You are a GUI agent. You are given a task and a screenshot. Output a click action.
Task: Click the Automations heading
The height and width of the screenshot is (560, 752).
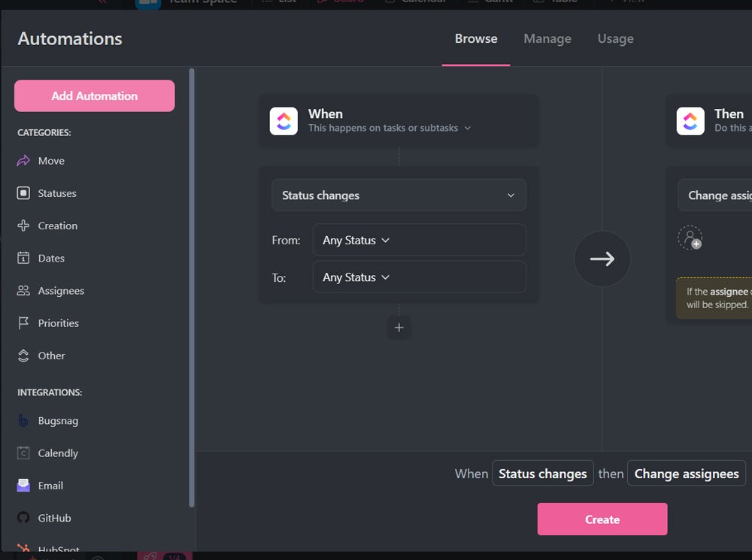[70, 38]
